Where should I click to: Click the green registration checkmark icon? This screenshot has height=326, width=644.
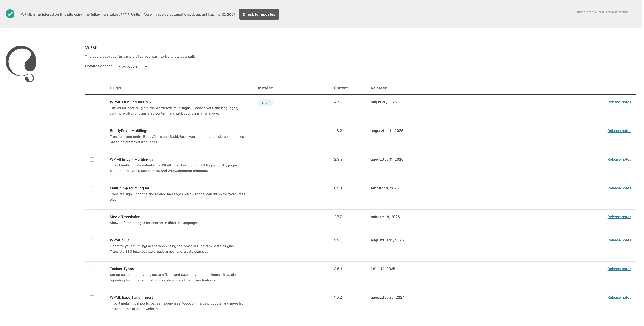(x=10, y=14)
